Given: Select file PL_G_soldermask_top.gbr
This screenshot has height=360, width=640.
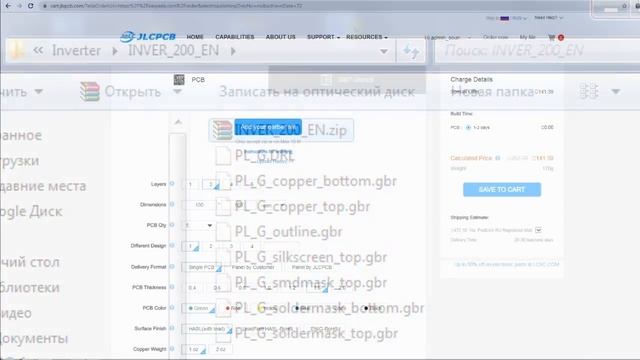Looking at the screenshot, I should point(316,333).
